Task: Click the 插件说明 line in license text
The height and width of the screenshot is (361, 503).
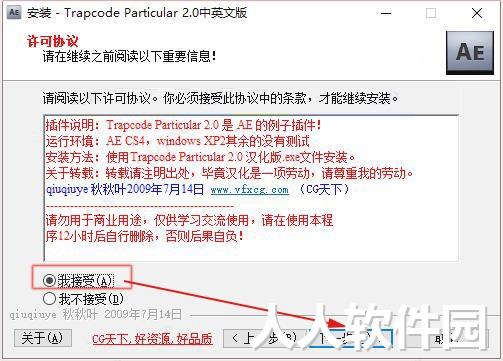Action: 183,125
